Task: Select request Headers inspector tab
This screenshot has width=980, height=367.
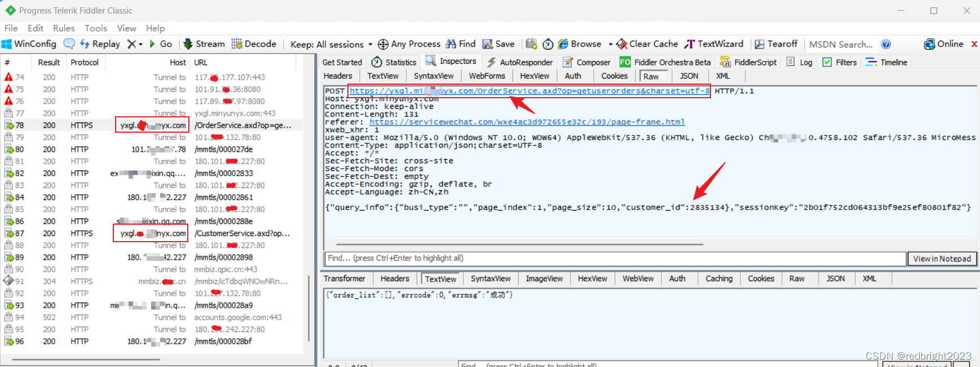Action: click(338, 76)
